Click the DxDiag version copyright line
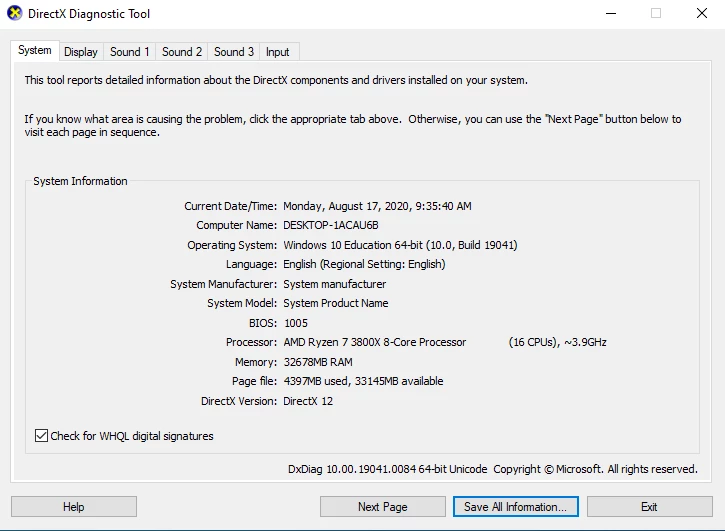725x531 pixels. 493,469
